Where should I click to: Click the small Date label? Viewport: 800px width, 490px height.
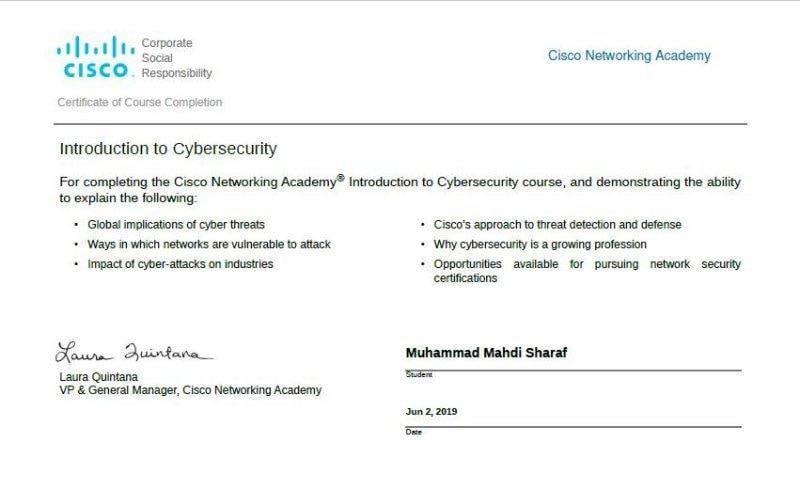pos(414,432)
